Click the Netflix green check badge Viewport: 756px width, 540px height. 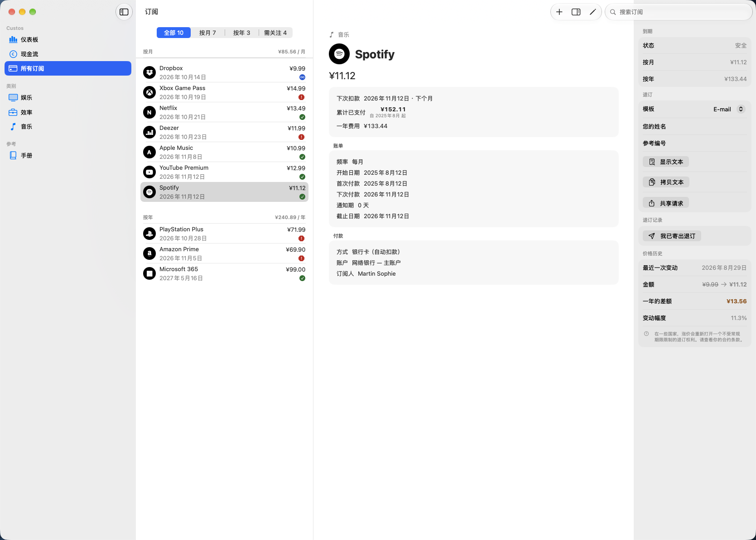tap(302, 117)
